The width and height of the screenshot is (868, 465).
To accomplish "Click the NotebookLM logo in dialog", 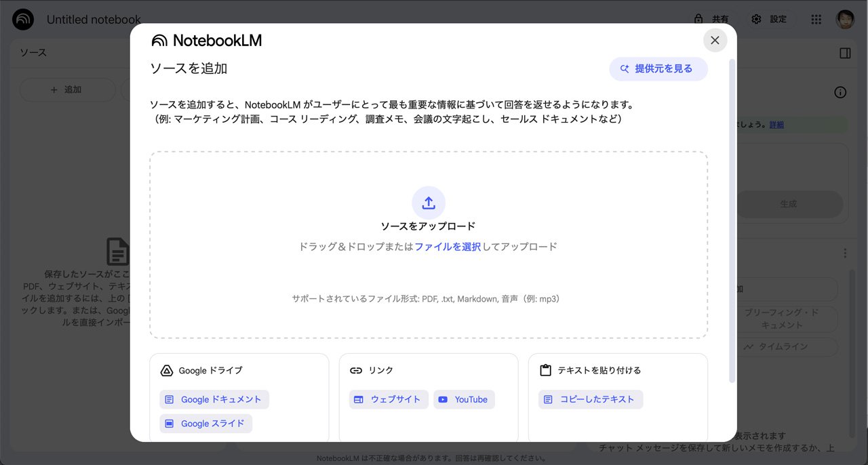I will [206, 41].
